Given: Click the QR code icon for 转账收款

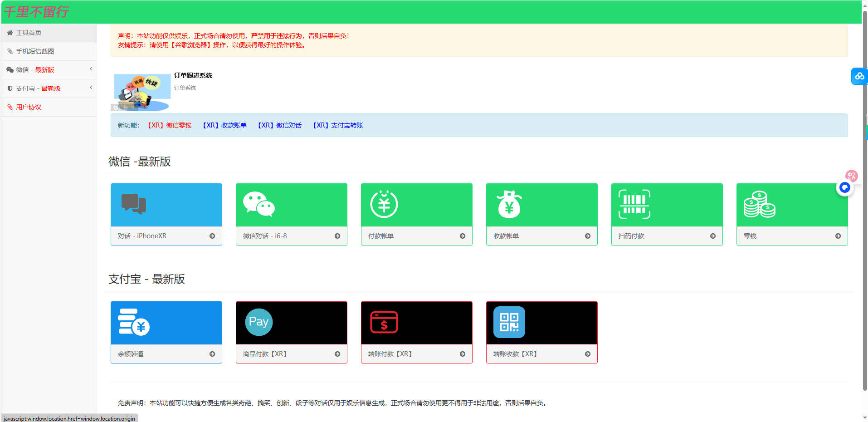Looking at the screenshot, I should coord(509,322).
